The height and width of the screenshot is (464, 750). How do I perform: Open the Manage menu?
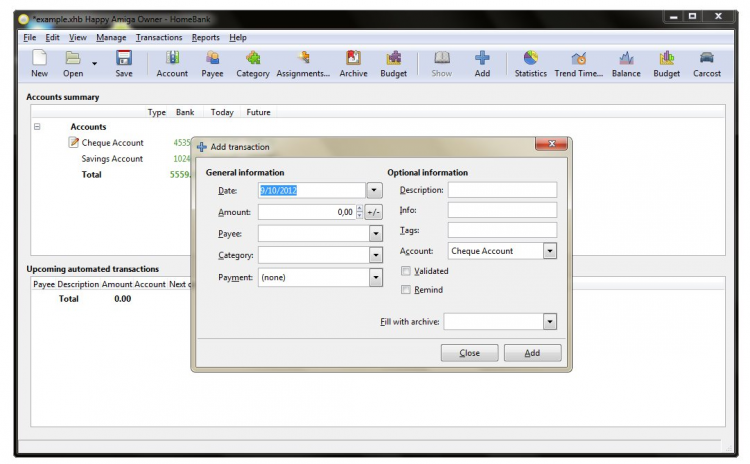(111, 37)
